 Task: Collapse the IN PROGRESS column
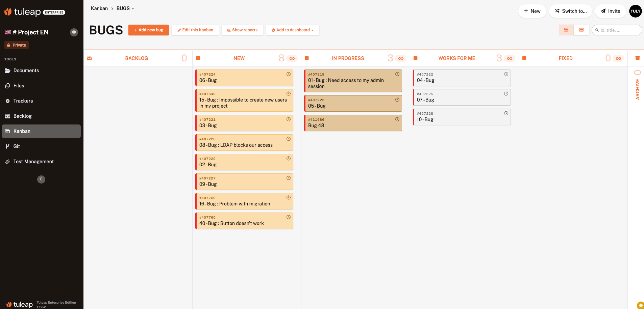[x=307, y=58]
